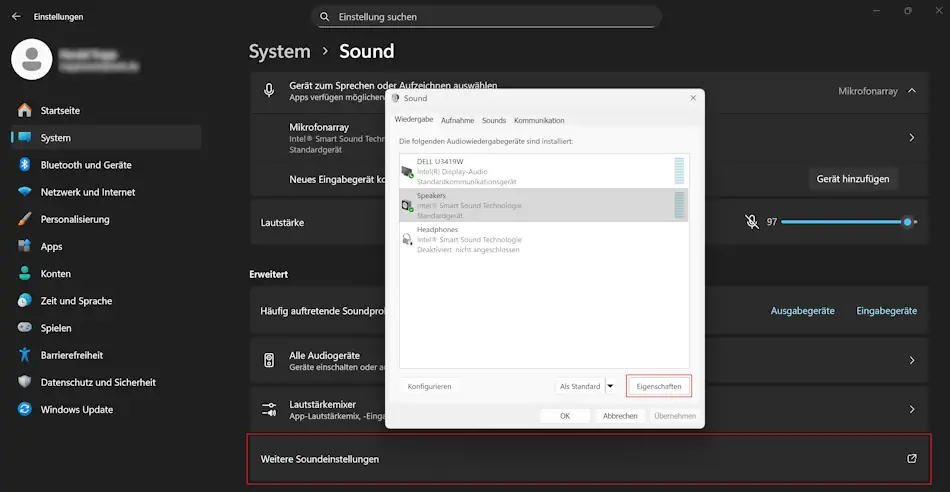The height and width of the screenshot is (492, 950).
Task: Click the Eigenschaften button
Action: click(658, 386)
